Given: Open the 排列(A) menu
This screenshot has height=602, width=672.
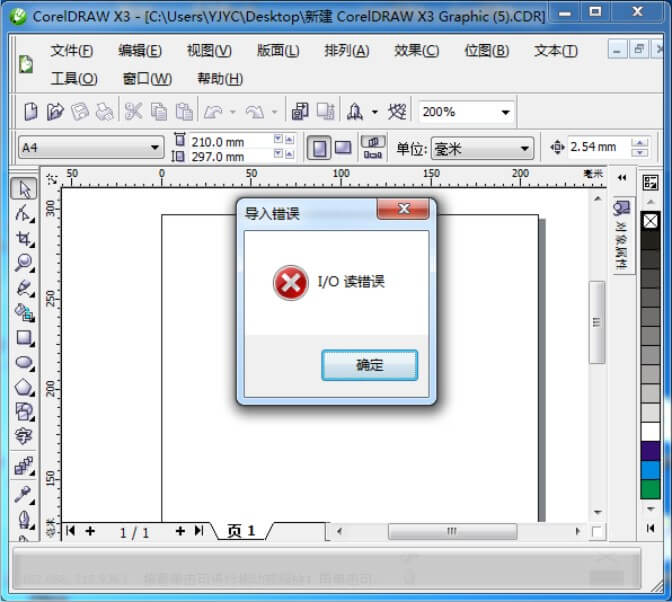Looking at the screenshot, I should click(x=347, y=51).
